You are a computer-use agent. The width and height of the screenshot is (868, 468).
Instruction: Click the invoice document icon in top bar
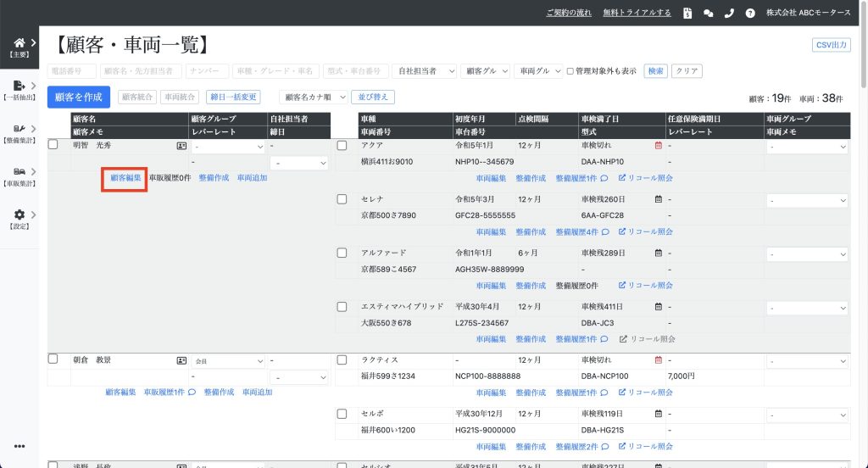pos(687,13)
